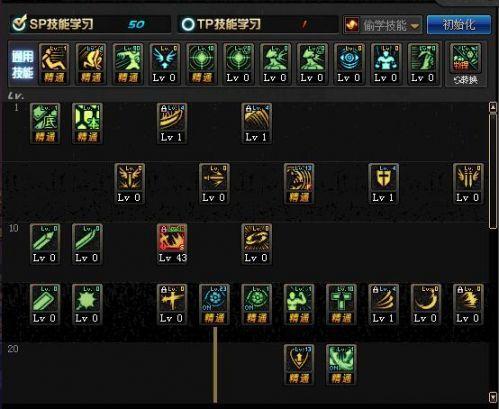Select the TP技能学习 radio option

pos(188,24)
